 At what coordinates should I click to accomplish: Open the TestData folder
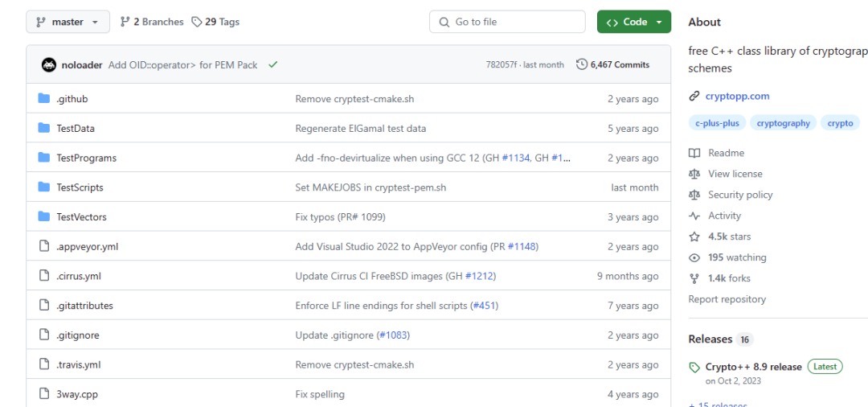click(76, 129)
